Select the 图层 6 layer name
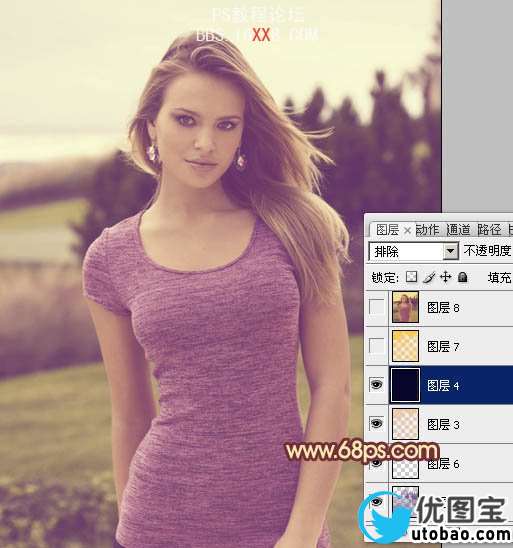This screenshot has width=513, height=548. [x=443, y=464]
